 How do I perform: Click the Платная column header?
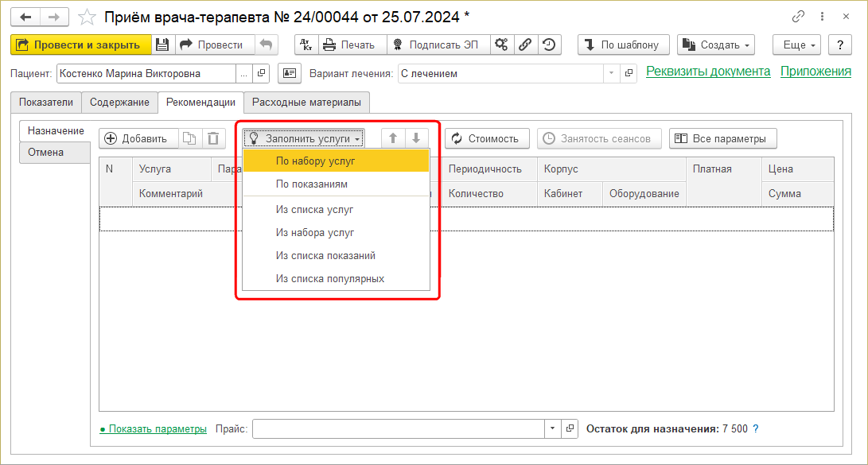point(724,181)
